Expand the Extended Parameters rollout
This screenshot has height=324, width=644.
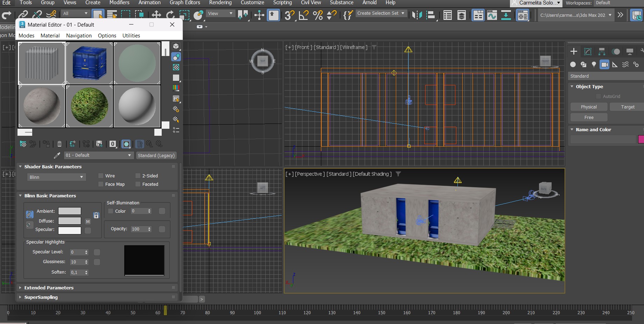(49, 288)
